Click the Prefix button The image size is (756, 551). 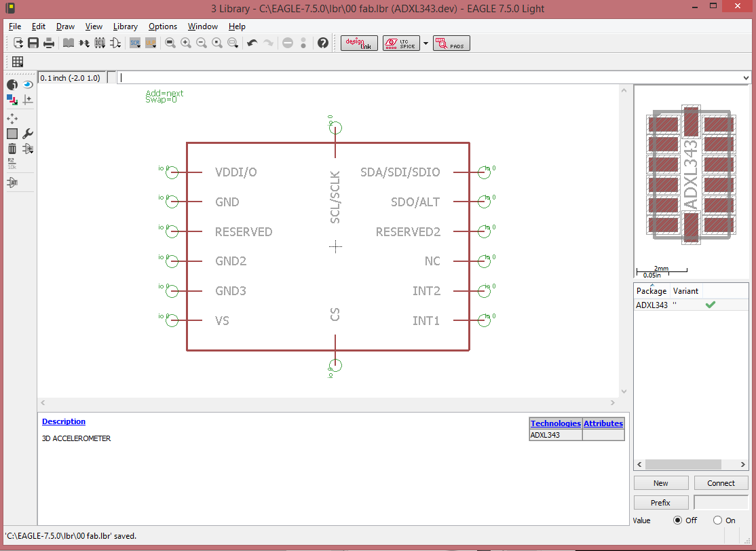tap(660, 503)
